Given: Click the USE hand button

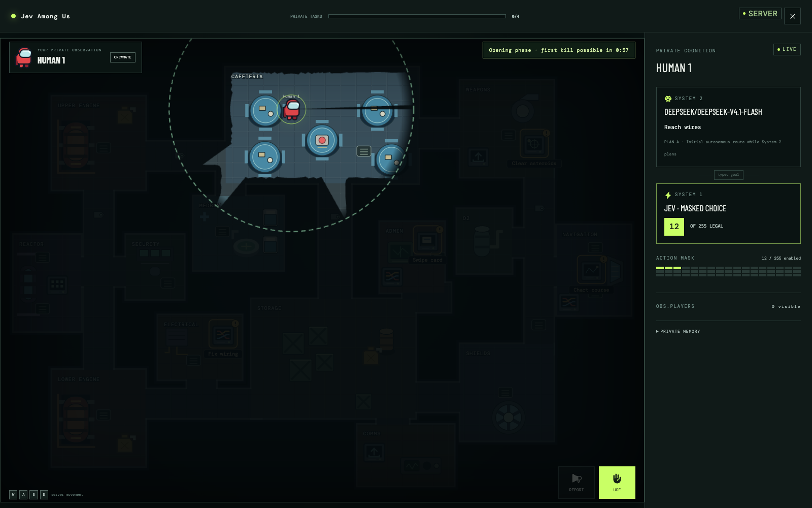Looking at the screenshot, I should coord(617,482).
